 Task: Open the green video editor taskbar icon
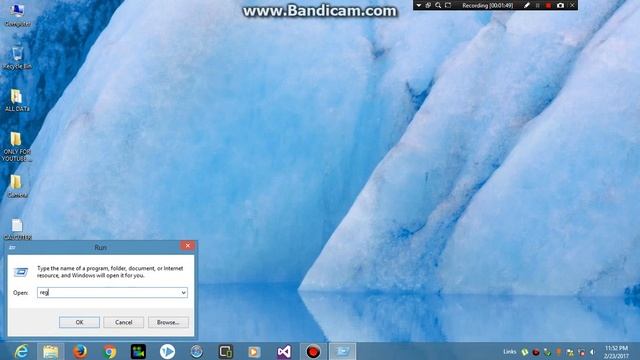point(138,351)
